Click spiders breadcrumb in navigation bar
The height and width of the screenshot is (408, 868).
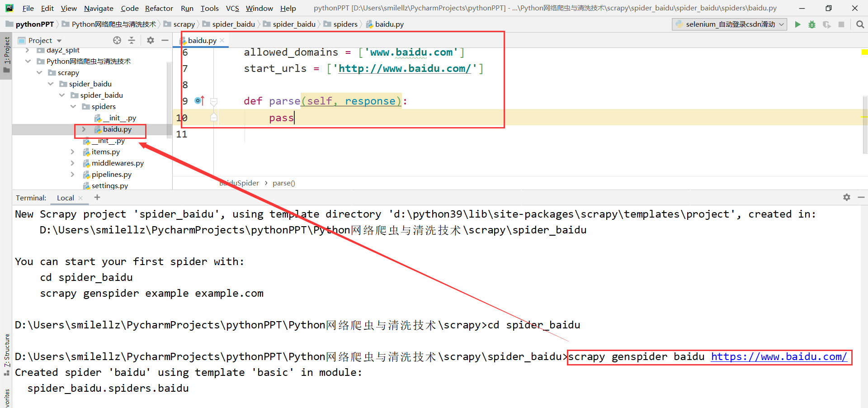(x=340, y=24)
